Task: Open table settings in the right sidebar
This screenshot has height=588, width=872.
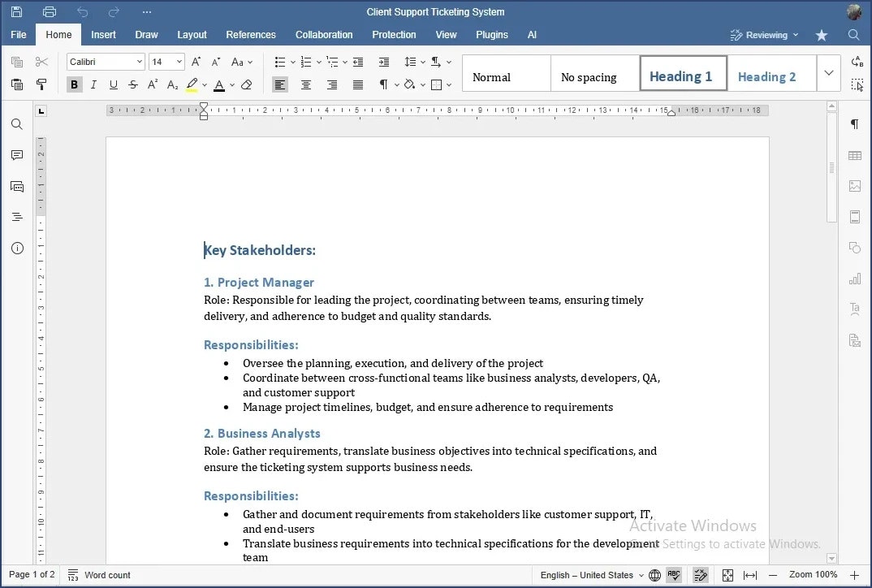Action: [x=854, y=155]
